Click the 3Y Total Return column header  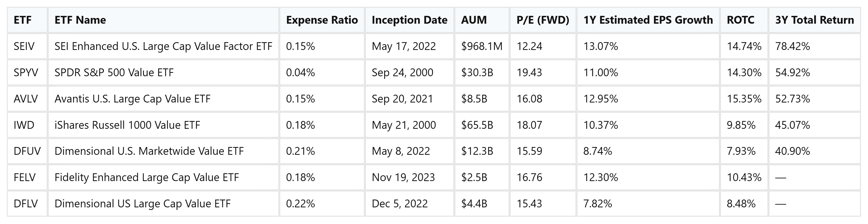click(814, 20)
